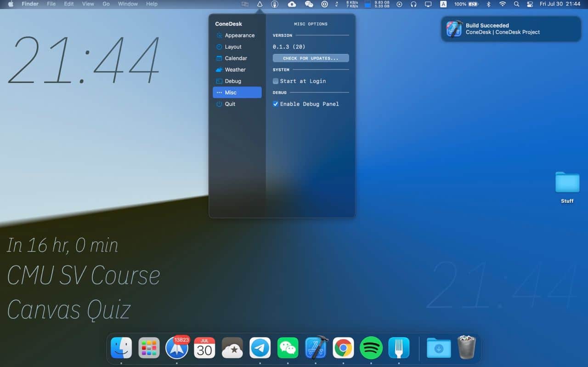This screenshot has width=588, height=367.
Task: Open Fork git client from the Dock
Action: point(399,348)
